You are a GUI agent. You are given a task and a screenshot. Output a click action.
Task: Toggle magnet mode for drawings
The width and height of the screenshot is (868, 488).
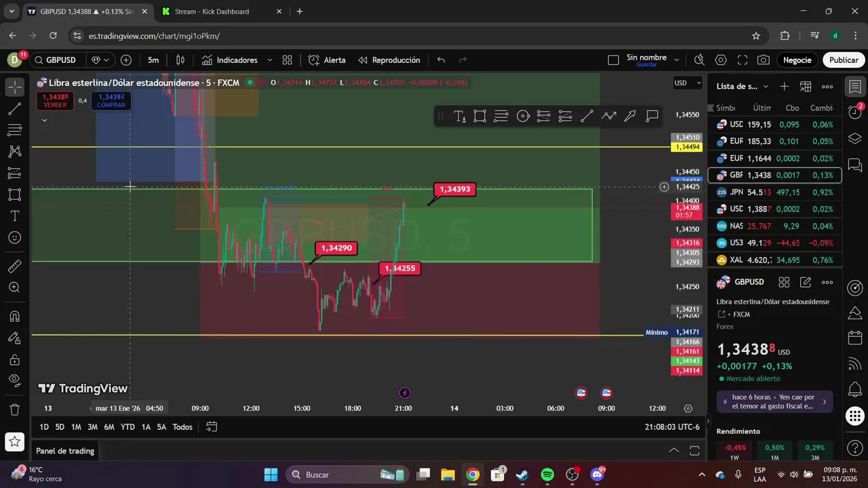[14, 316]
